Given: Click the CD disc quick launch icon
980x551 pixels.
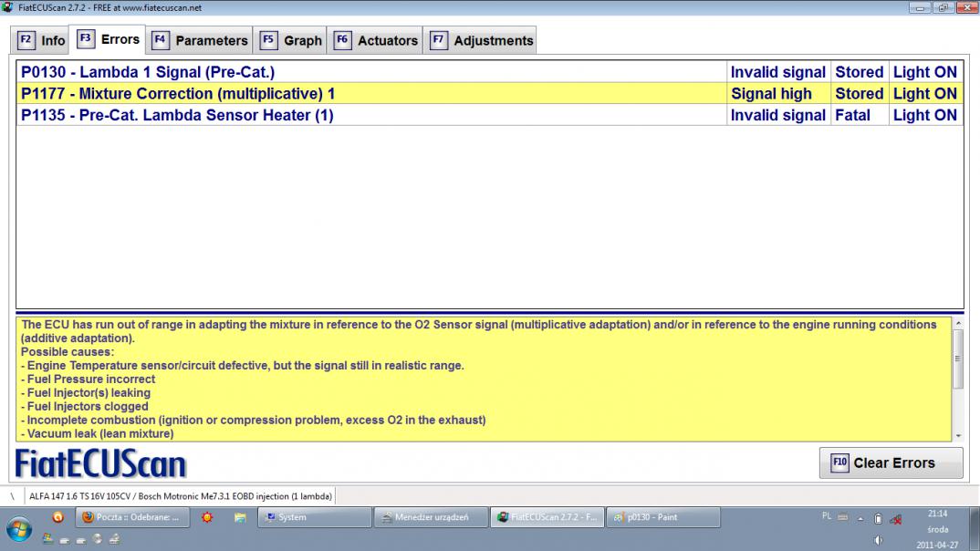Looking at the screenshot, I should (98, 538).
